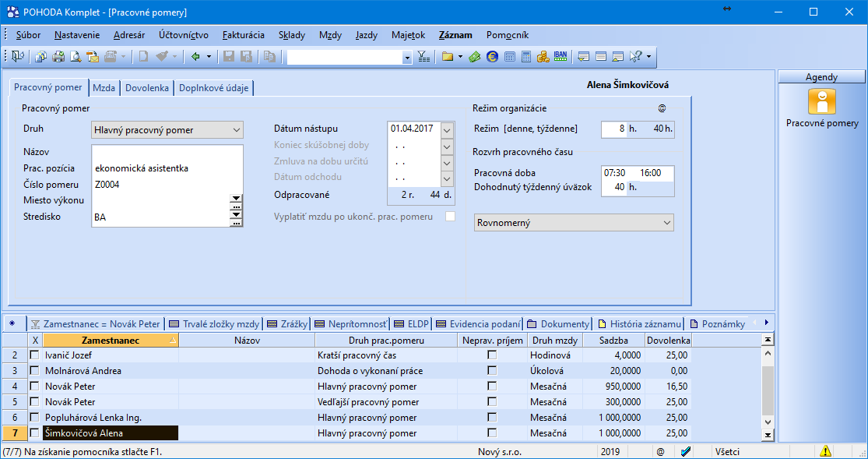Tick the checkbox for Ivanič Jozef row
868x459 pixels.
tap(34, 355)
